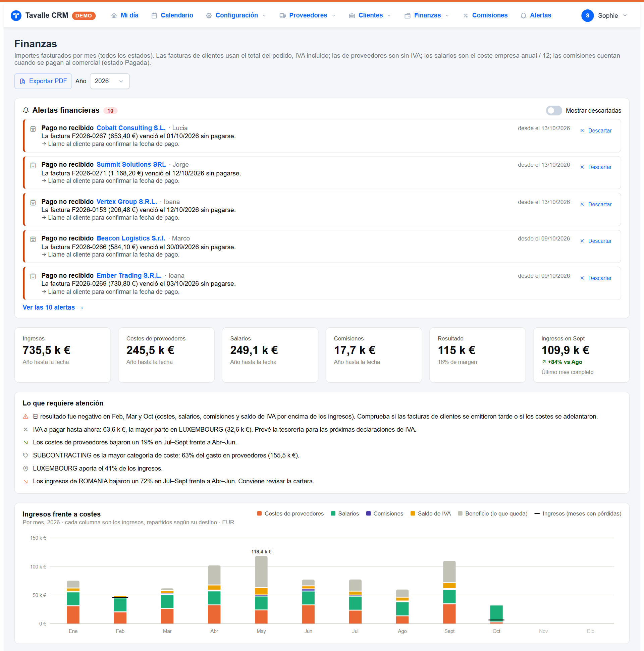
Task: Click the PDF file icon in Exportar PDF
Action: (22, 81)
